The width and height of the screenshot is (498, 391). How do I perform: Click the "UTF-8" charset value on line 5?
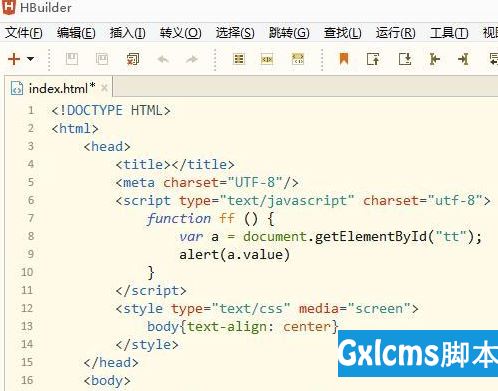(x=255, y=183)
